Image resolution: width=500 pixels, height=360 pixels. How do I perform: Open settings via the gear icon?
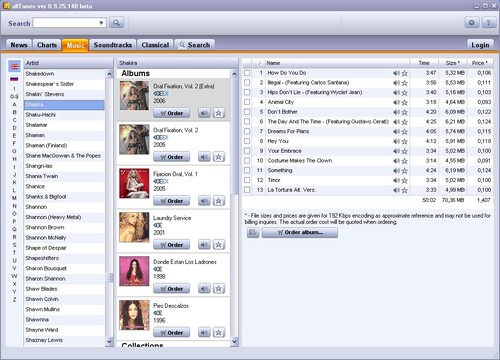coord(472,23)
